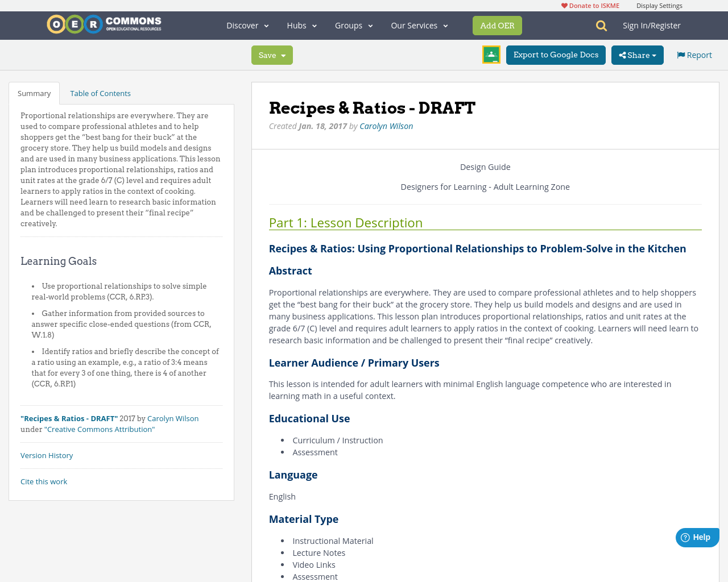Open Carolyn Wilson's author profile
The width and height of the screenshot is (728, 582).
pos(386,126)
